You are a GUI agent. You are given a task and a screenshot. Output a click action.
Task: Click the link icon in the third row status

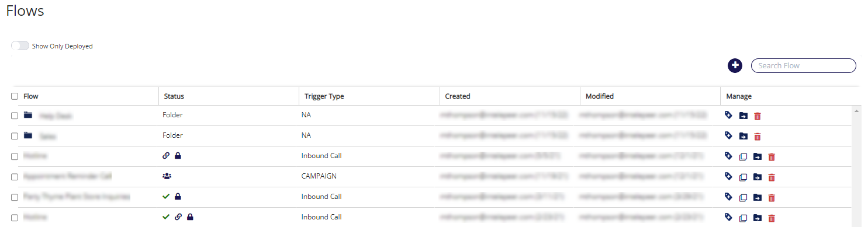click(x=166, y=156)
